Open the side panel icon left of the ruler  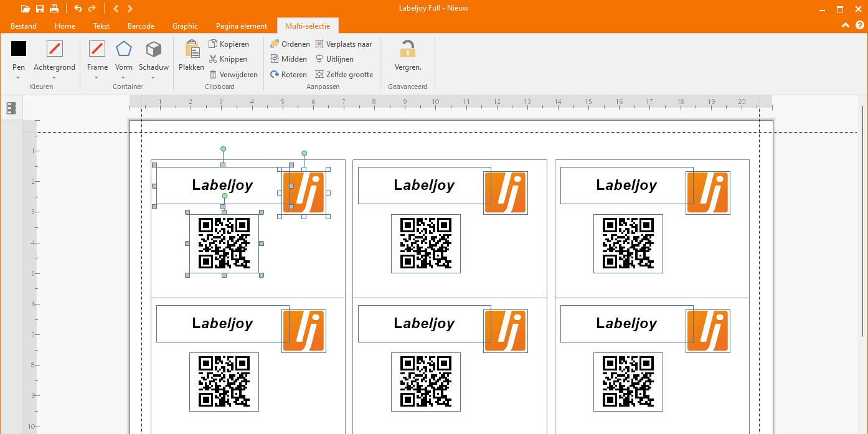pos(11,108)
